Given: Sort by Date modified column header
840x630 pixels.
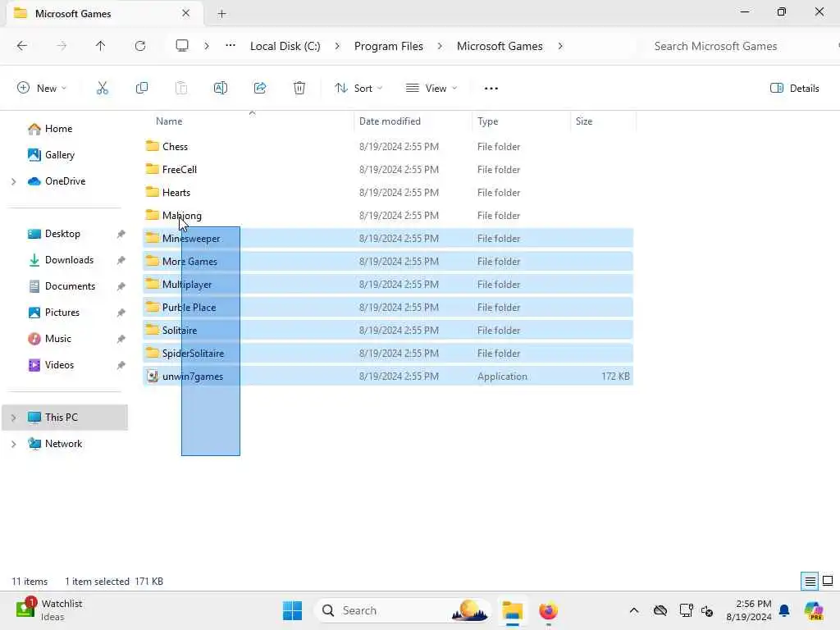Looking at the screenshot, I should coord(390,121).
